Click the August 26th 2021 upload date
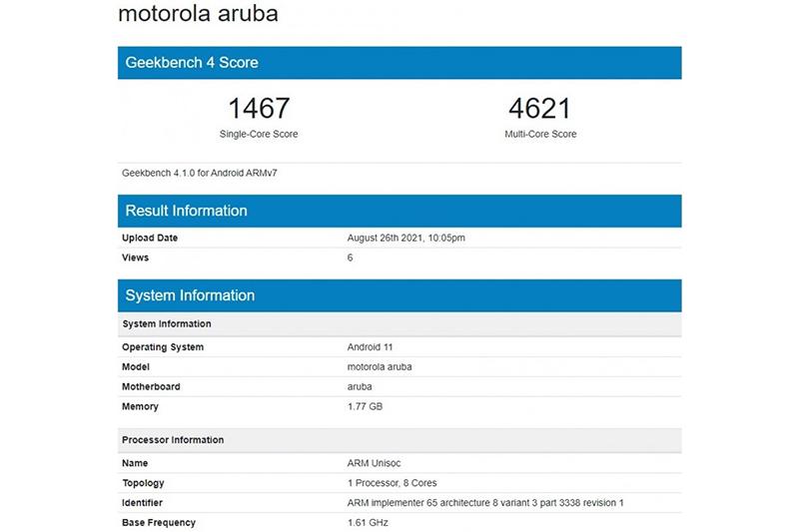799x532 pixels. click(405, 238)
